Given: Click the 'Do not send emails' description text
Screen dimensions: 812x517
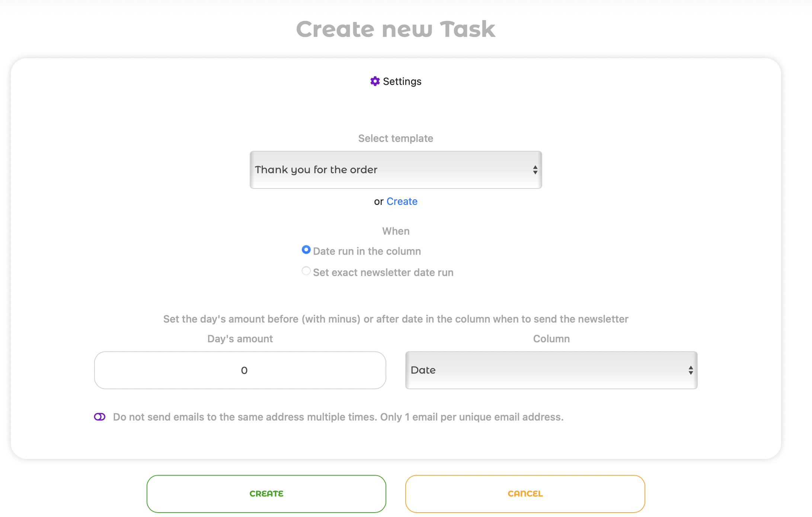Looking at the screenshot, I should click(338, 417).
